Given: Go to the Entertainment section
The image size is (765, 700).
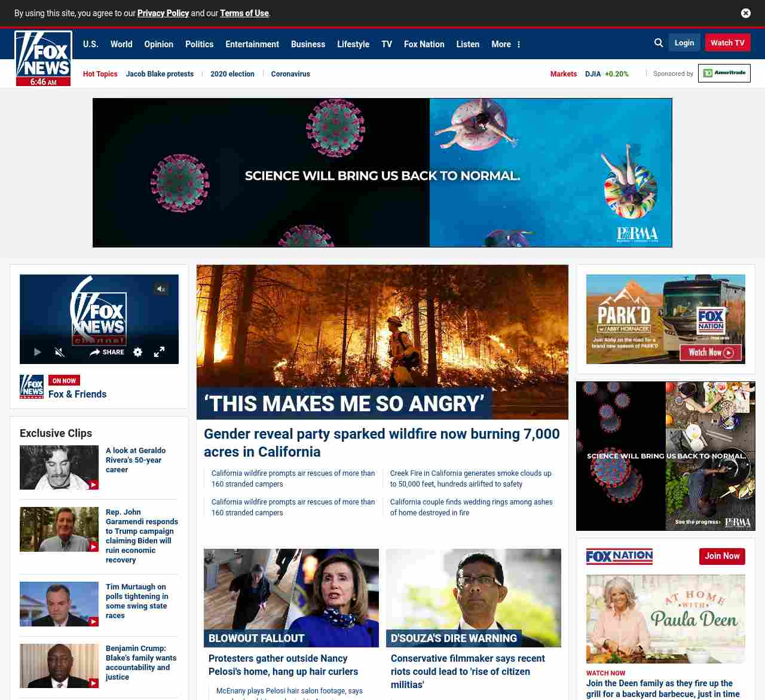Looking at the screenshot, I should (x=252, y=44).
